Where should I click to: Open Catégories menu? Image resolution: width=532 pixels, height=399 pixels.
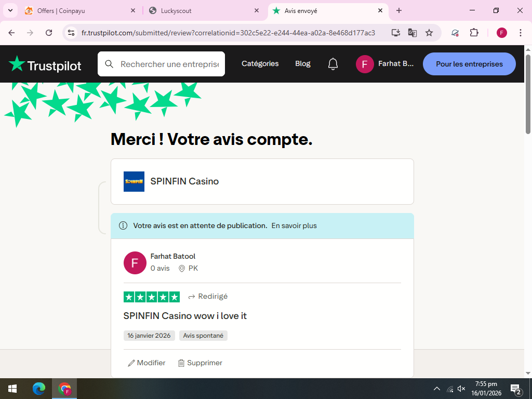pos(260,63)
